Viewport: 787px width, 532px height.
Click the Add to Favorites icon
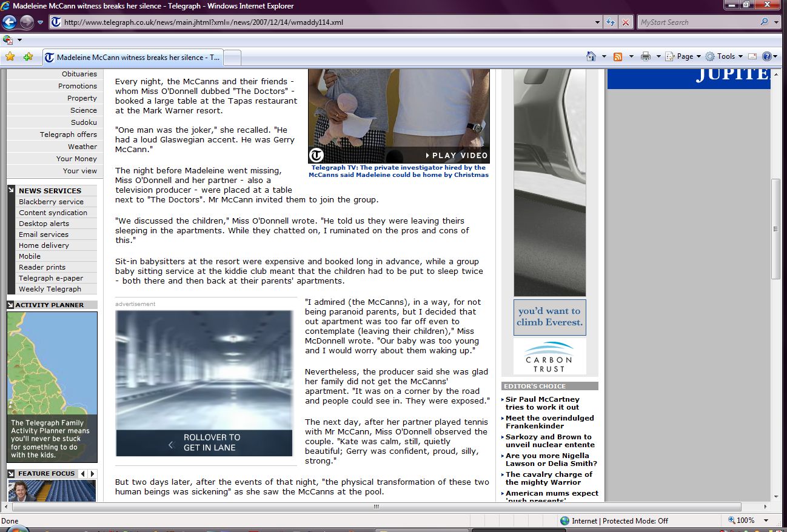click(x=28, y=57)
